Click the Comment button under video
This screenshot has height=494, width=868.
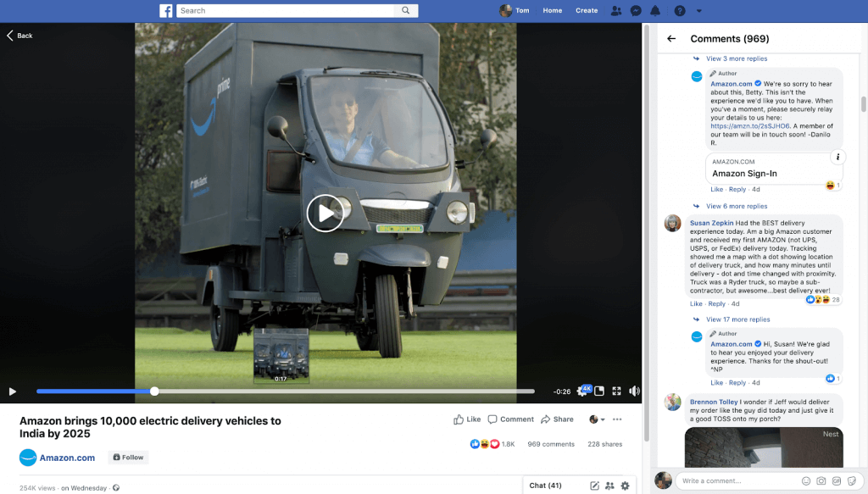(511, 419)
